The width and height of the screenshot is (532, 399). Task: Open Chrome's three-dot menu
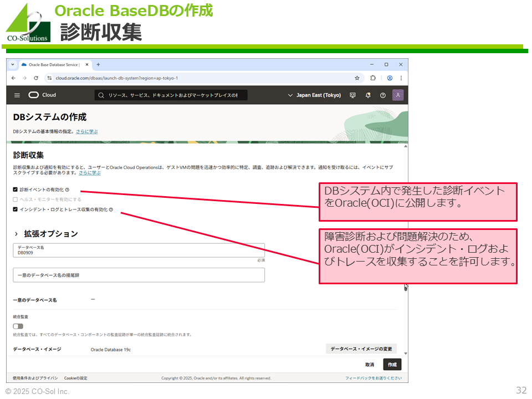pos(401,78)
